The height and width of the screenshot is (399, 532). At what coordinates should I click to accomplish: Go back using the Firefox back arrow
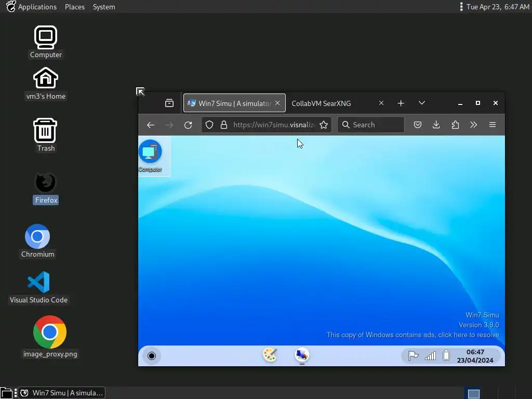click(x=151, y=125)
